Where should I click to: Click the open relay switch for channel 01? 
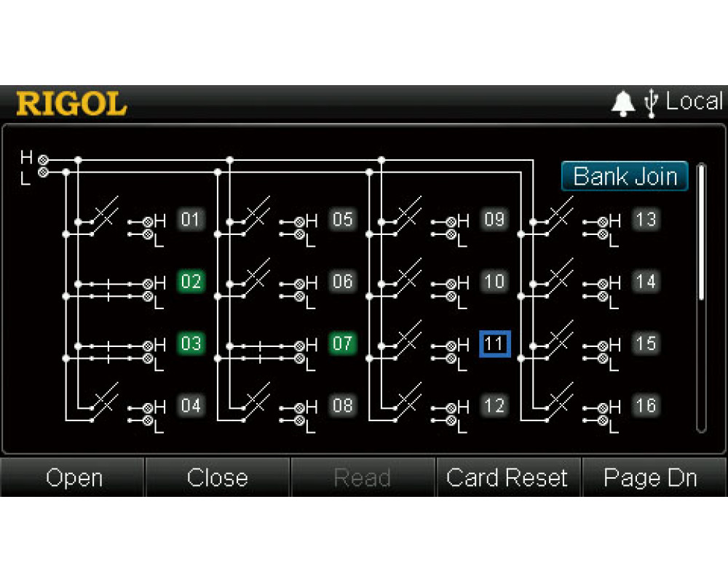(103, 215)
